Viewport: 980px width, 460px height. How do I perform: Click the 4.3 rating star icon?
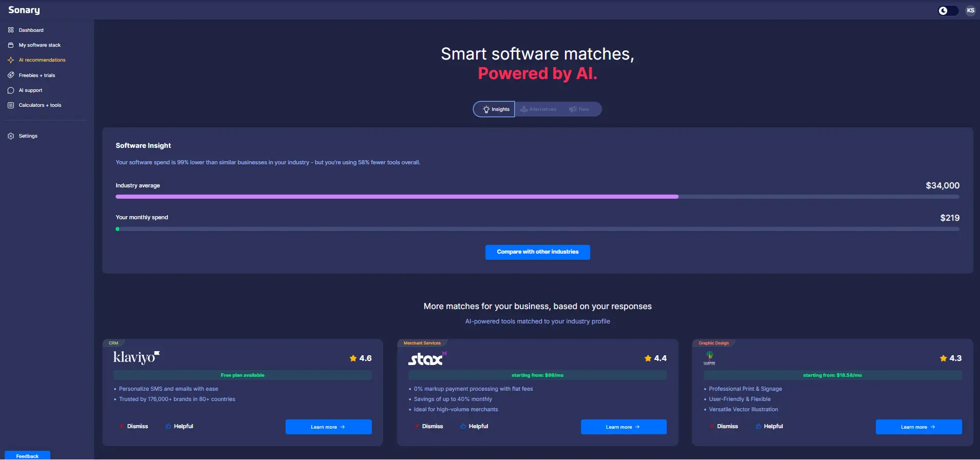coord(943,358)
